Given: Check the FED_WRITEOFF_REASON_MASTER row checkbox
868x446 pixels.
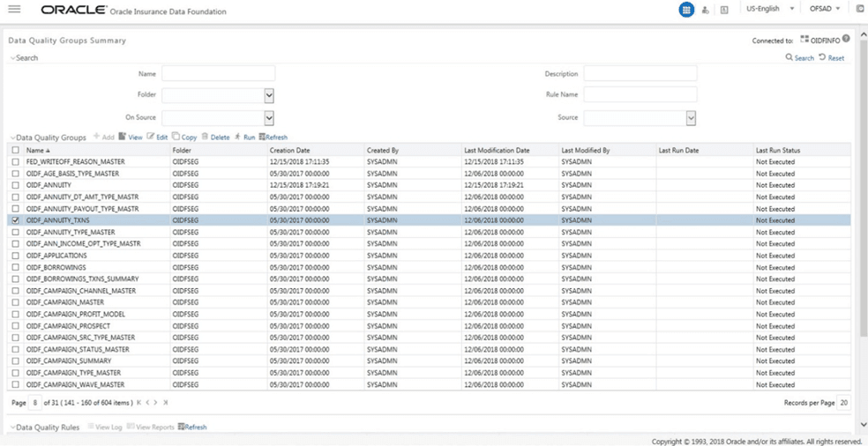Looking at the screenshot, I should pos(16,162).
